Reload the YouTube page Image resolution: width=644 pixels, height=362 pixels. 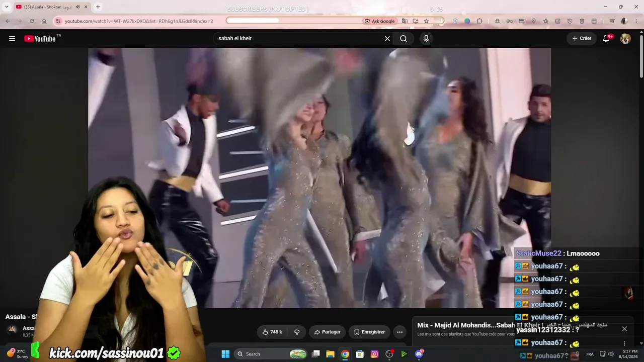coord(32,21)
